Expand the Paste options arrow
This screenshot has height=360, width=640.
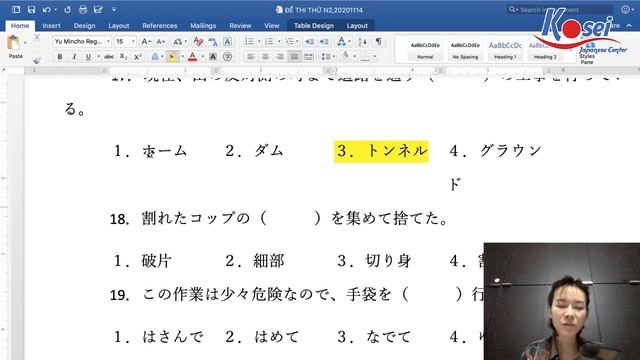(x=25, y=43)
